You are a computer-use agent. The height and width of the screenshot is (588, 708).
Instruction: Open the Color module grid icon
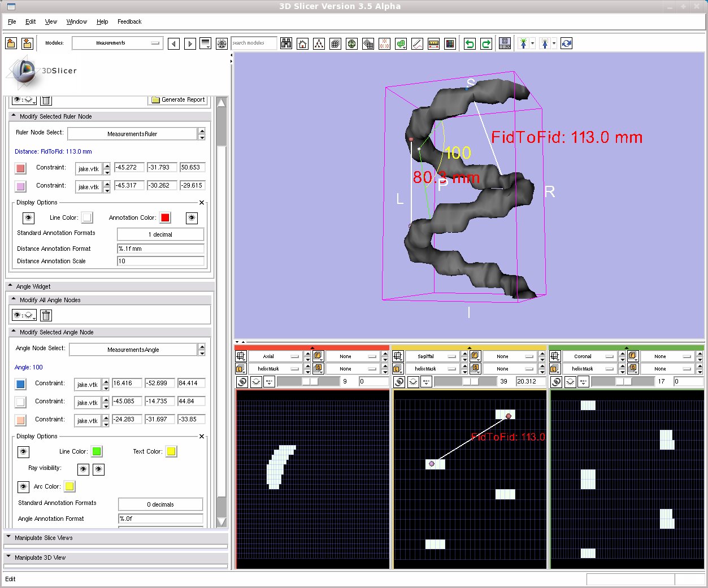pos(450,43)
